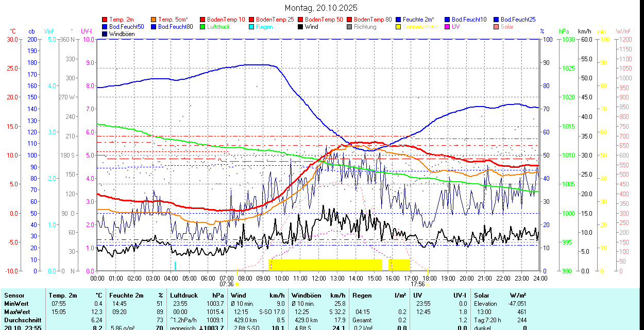Click the Solar legend label
The height and width of the screenshot is (330, 644).
507,27
